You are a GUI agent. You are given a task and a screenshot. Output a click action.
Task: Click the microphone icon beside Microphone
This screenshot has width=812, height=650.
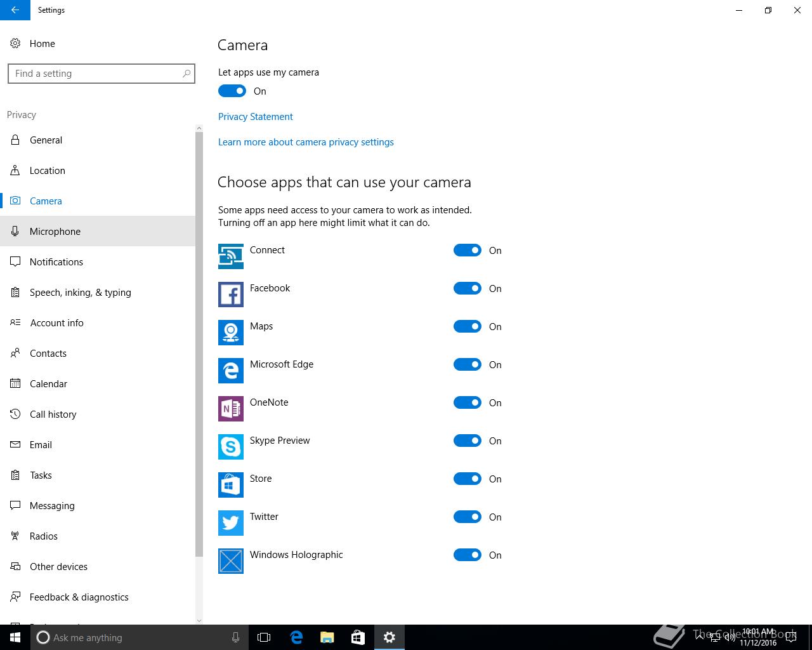[x=15, y=231]
